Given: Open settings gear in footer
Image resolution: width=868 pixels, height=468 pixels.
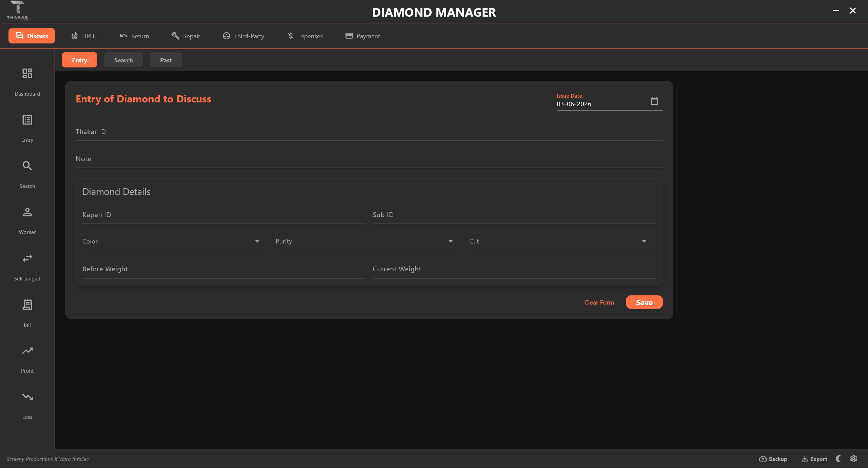Looking at the screenshot, I should 854,459.
